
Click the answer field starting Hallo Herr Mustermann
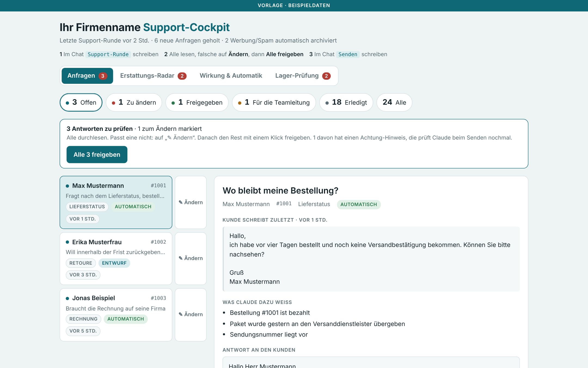[371, 363]
